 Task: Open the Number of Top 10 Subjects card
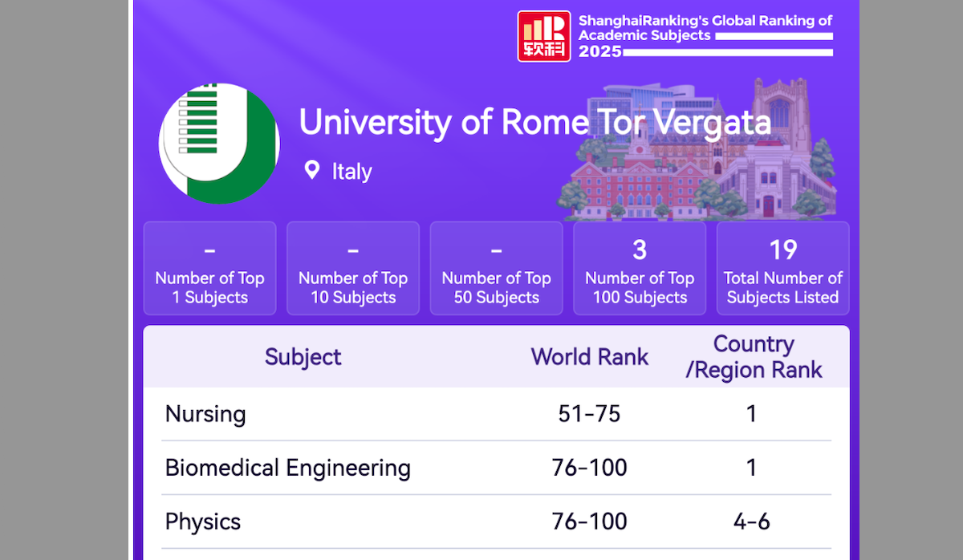click(353, 268)
